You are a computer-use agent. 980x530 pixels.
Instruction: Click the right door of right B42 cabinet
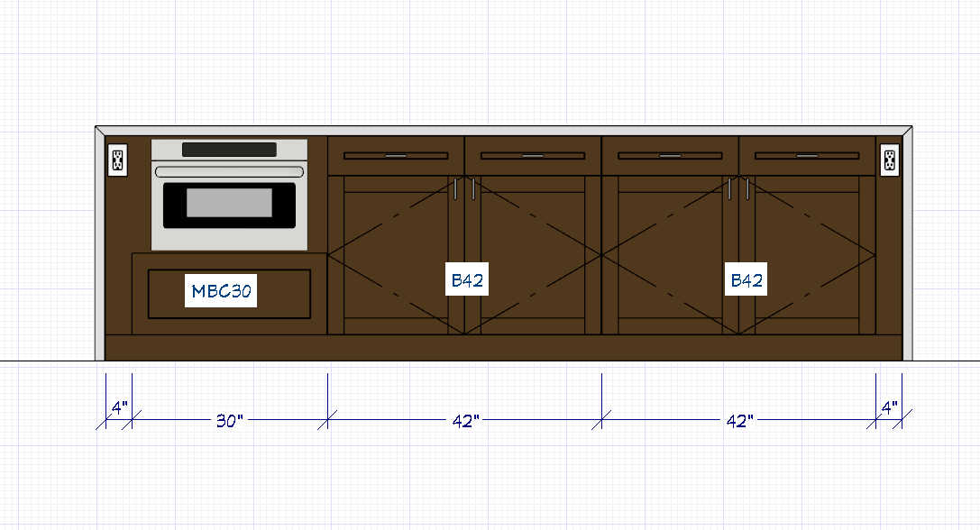coord(807,255)
